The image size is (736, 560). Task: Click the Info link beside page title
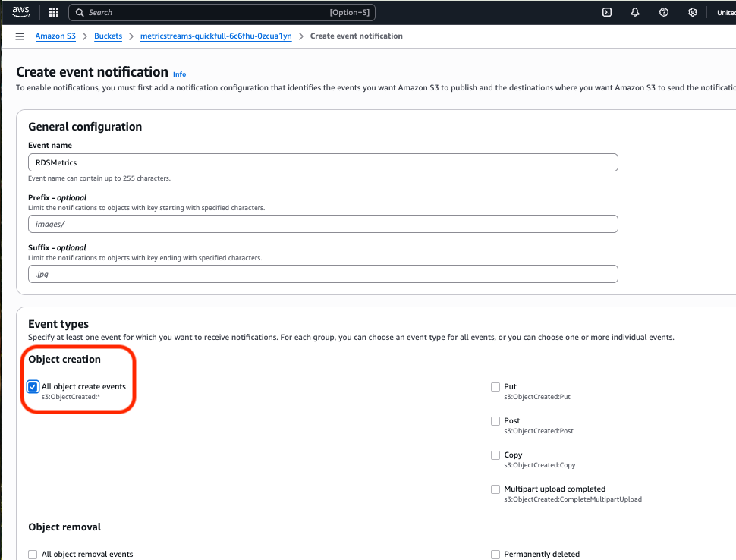click(x=179, y=74)
